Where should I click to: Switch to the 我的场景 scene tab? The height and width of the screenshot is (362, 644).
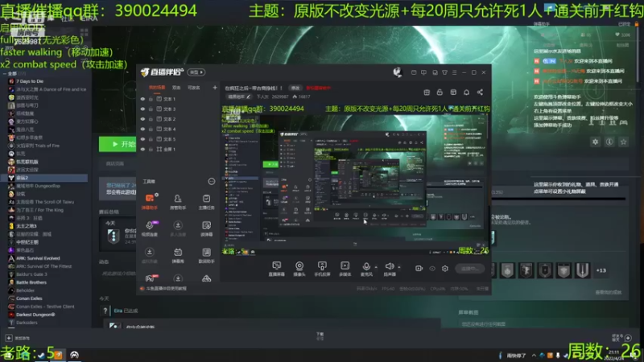pos(157,88)
